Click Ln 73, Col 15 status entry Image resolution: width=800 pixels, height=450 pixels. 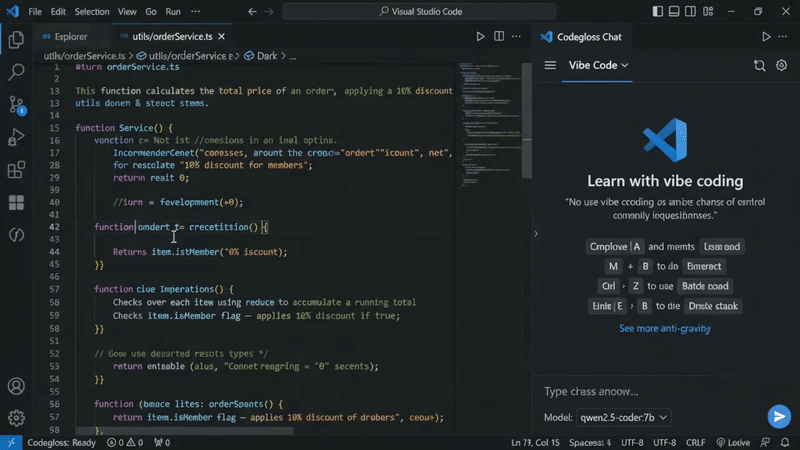point(535,442)
